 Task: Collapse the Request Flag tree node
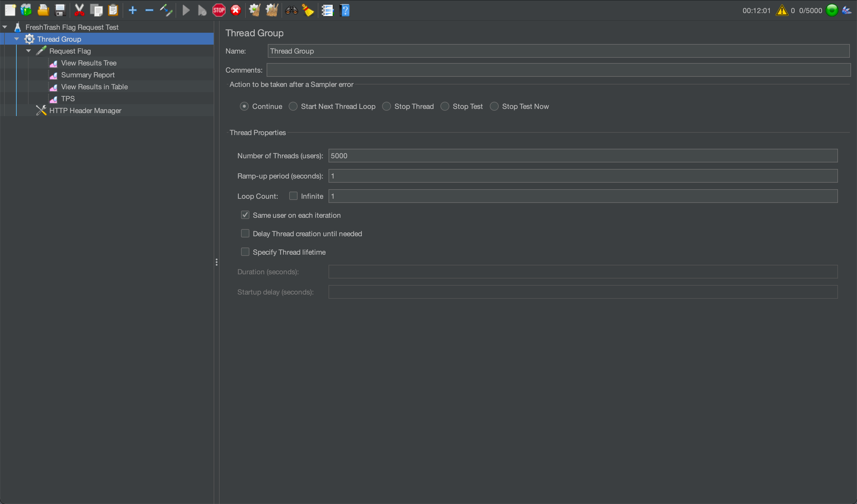29,51
